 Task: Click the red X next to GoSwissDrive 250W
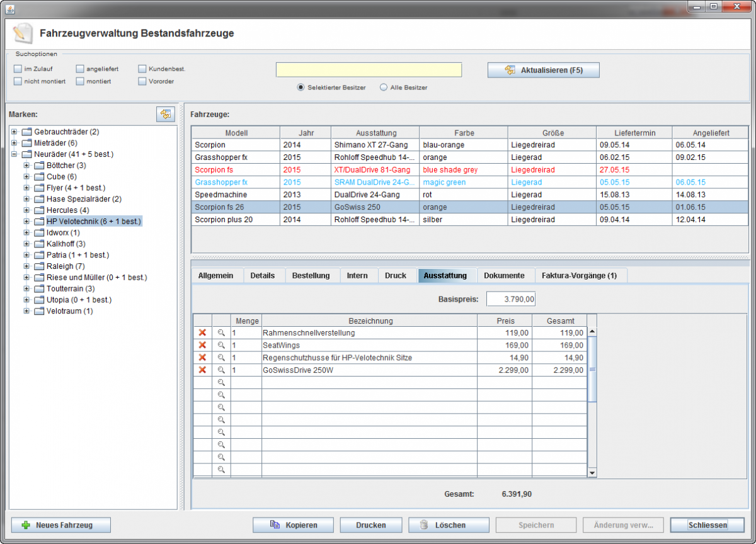(x=202, y=370)
